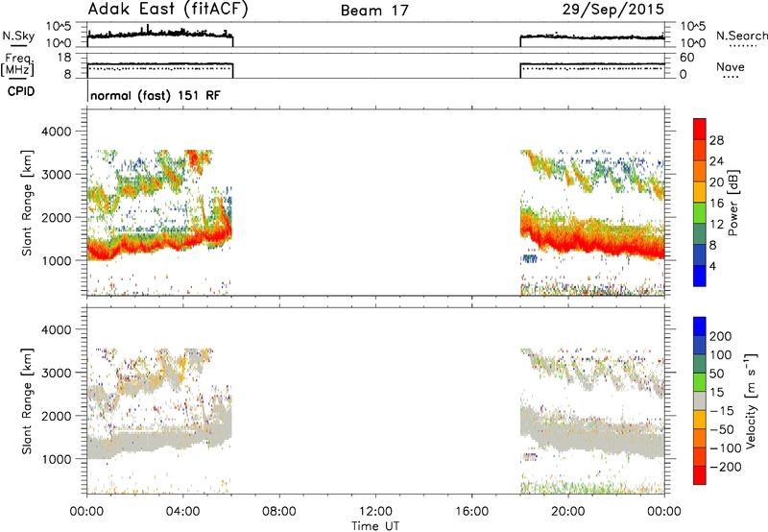This screenshot has height=532, width=768.
Task: Click the plot title "Adak East (fitACF)"
Action: tap(168, 9)
